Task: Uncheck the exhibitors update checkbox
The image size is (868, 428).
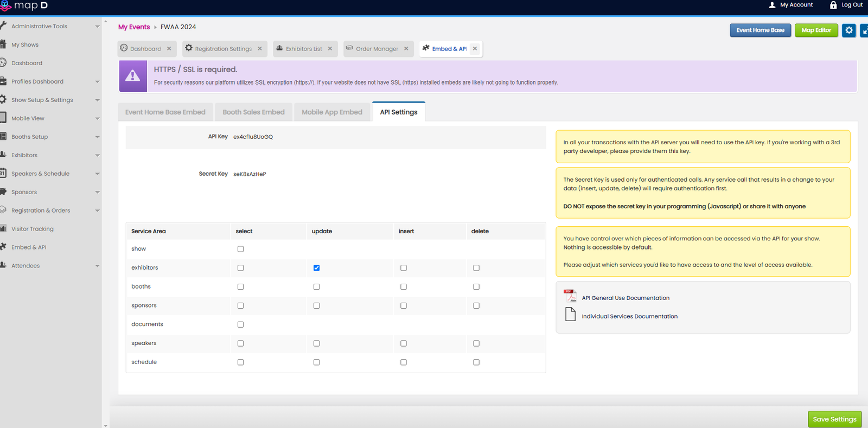Action: (316, 268)
